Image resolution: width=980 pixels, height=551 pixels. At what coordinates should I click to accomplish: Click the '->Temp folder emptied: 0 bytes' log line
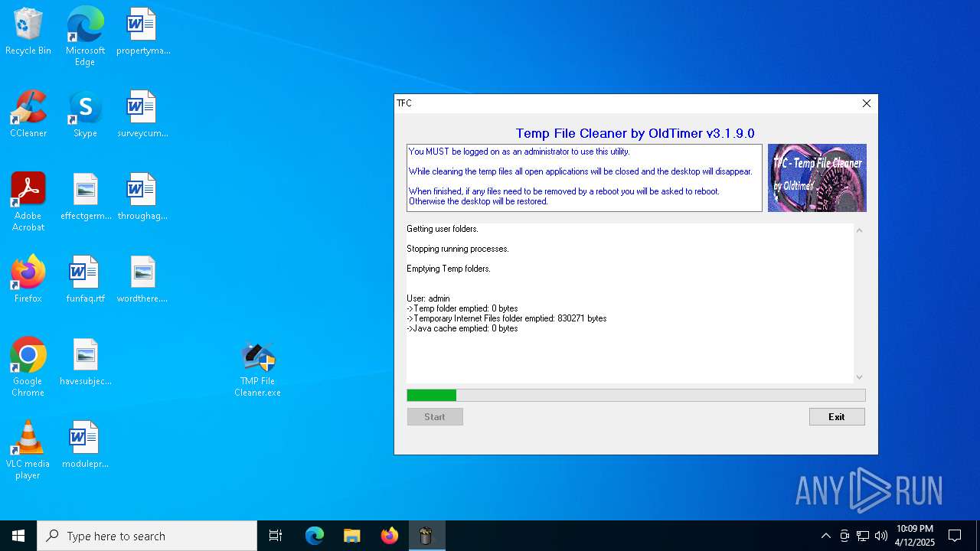(x=462, y=308)
